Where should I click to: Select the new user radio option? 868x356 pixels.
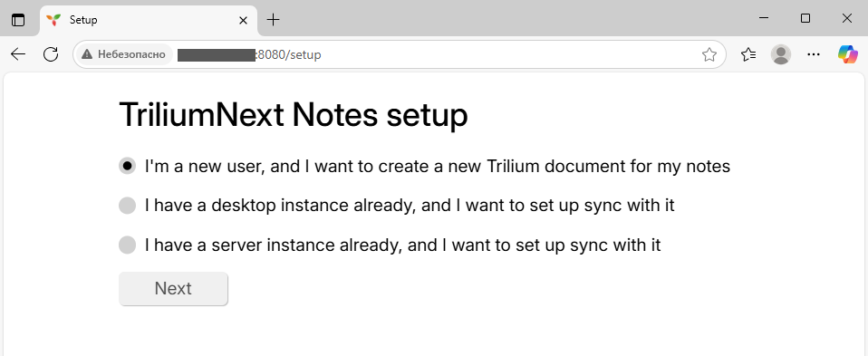click(128, 166)
